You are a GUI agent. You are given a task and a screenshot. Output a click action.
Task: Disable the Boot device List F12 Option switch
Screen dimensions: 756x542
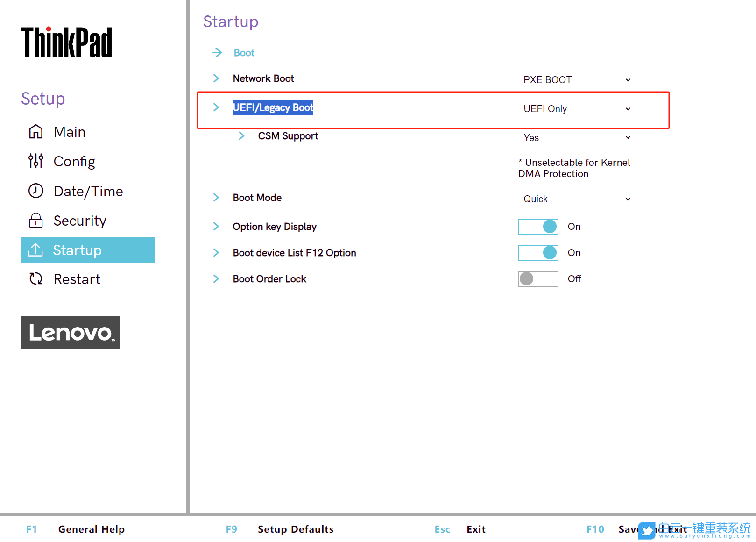[x=538, y=253]
